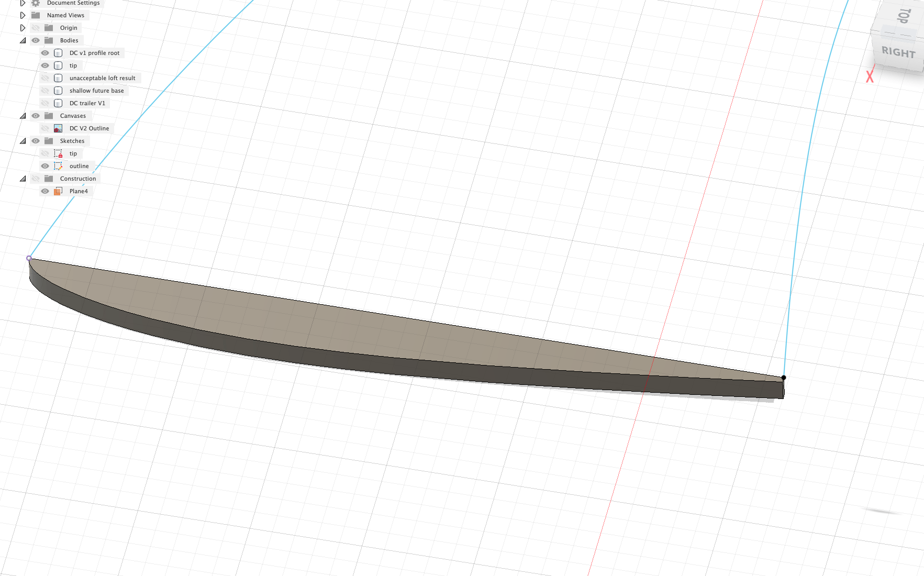Select the shallow future base body
The height and width of the screenshot is (576, 924).
(97, 90)
